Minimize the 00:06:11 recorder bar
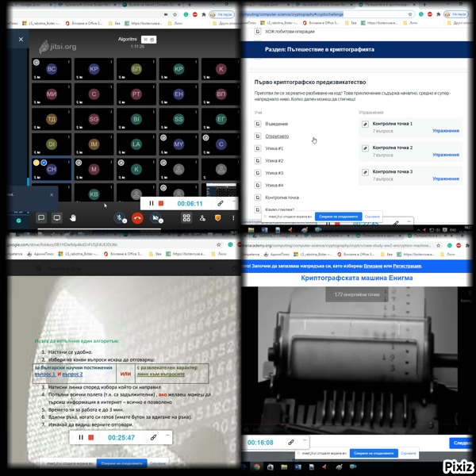476x476 pixels. coord(234,201)
